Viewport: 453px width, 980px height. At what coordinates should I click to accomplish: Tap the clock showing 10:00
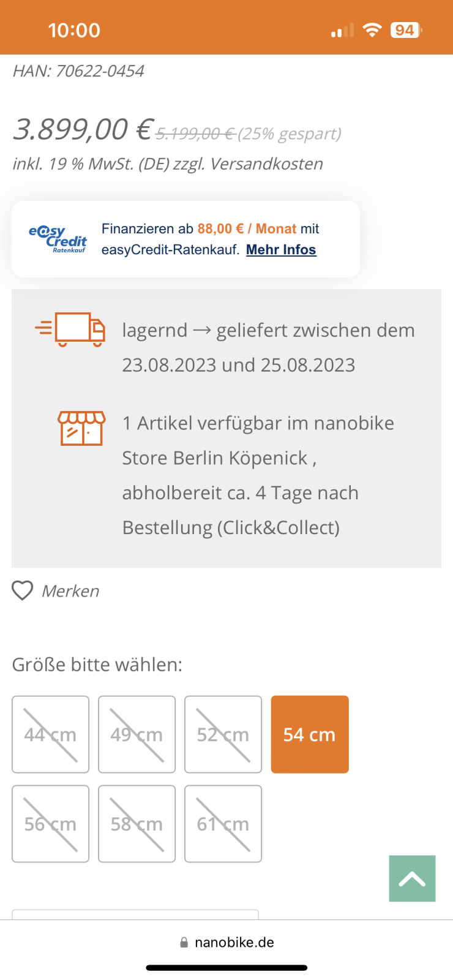[74, 30]
